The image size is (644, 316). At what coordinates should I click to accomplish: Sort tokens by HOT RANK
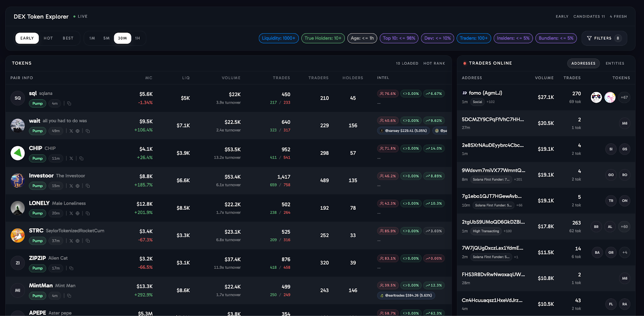(x=434, y=64)
